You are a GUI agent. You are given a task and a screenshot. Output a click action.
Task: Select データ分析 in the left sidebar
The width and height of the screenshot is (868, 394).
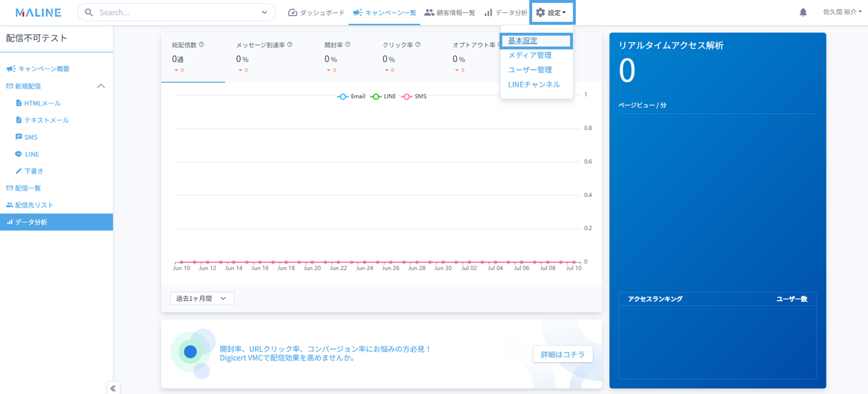[x=56, y=222]
